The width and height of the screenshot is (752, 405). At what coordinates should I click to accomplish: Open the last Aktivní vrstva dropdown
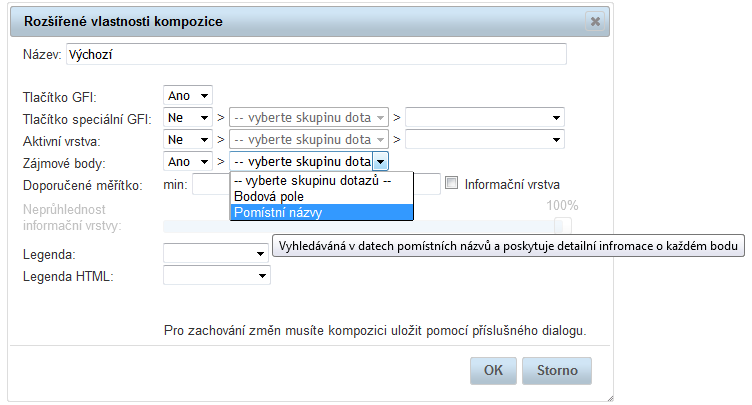pyautogui.click(x=485, y=140)
